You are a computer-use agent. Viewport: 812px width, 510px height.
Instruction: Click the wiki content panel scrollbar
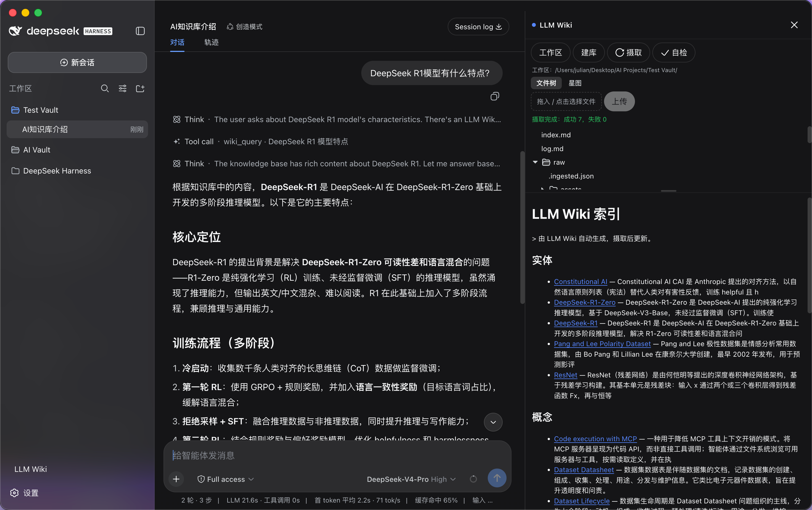click(809, 256)
